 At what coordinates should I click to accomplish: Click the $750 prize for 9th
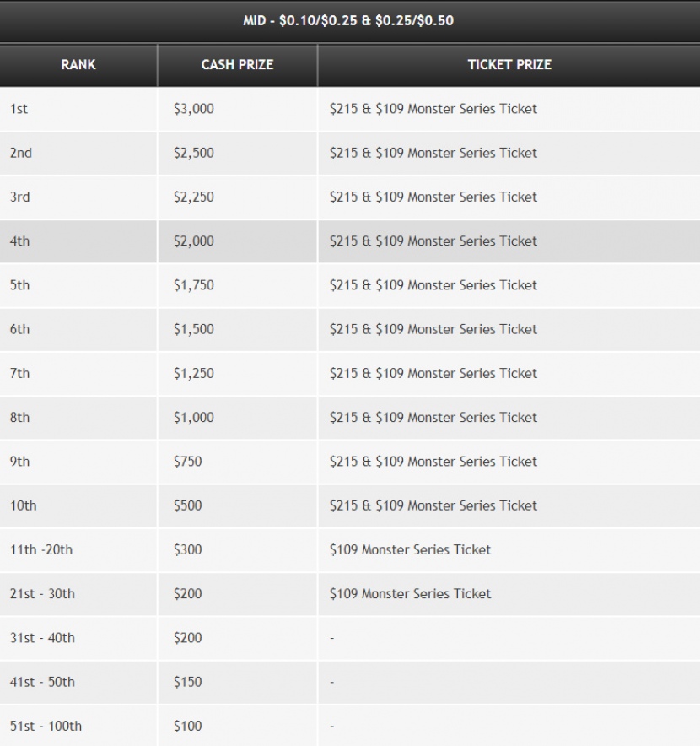[237, 462]
